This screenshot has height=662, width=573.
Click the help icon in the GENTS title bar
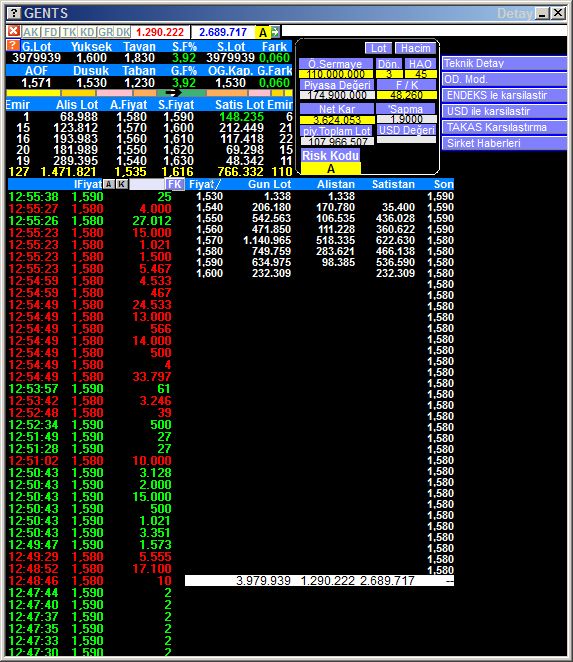(14, 13)
